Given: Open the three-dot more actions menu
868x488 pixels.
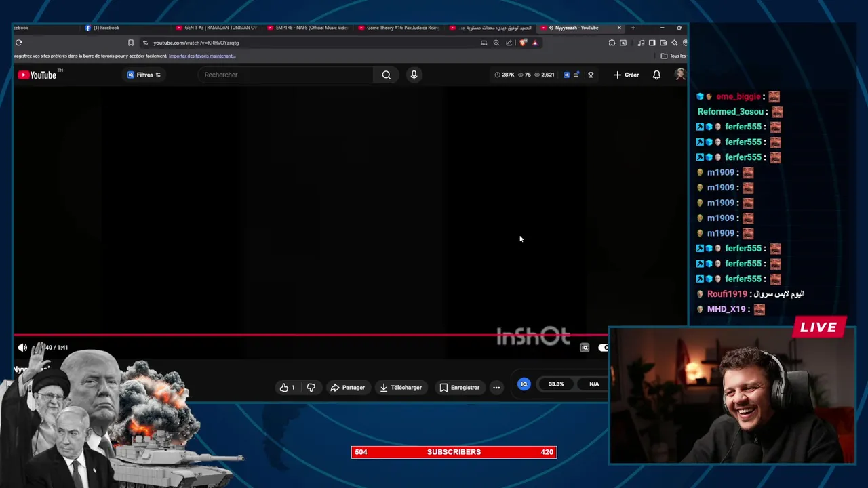Looking at the screenshot, I should pos(496,388).
